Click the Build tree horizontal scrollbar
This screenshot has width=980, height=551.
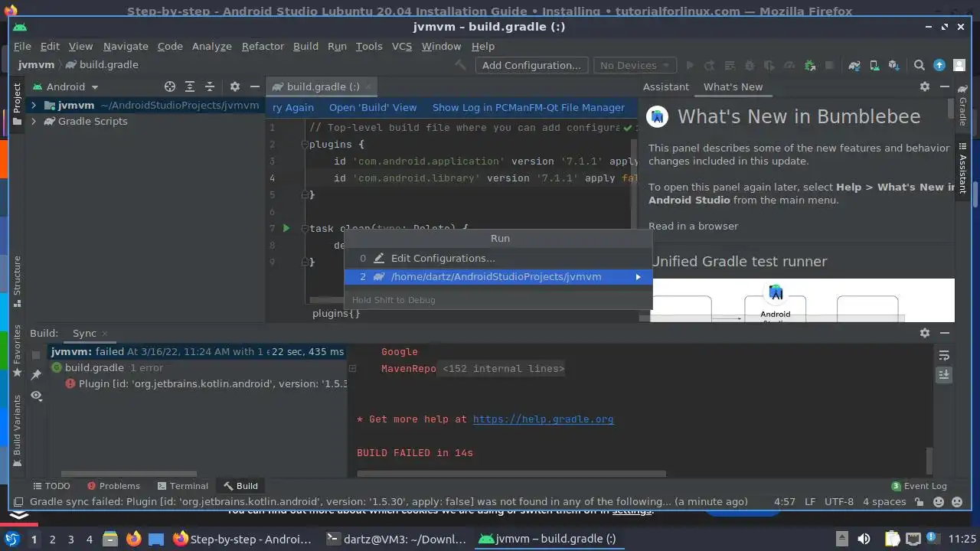pyautogui.click(x=129, y=474)
